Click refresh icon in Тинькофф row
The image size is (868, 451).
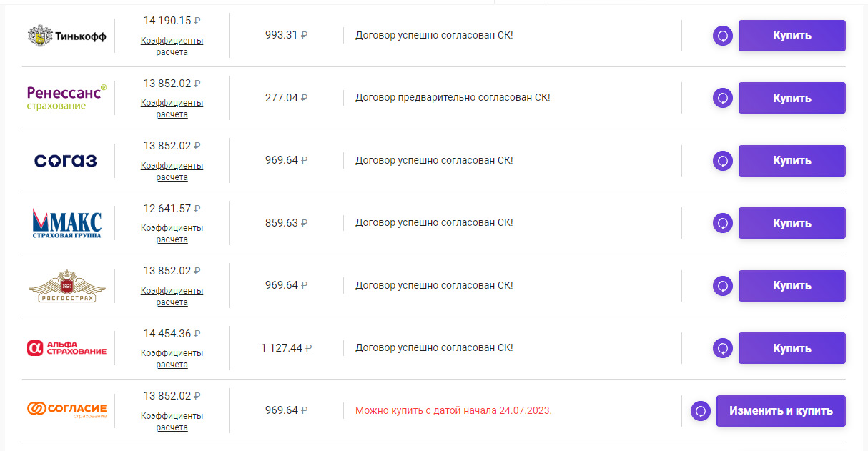click(723, 36)
